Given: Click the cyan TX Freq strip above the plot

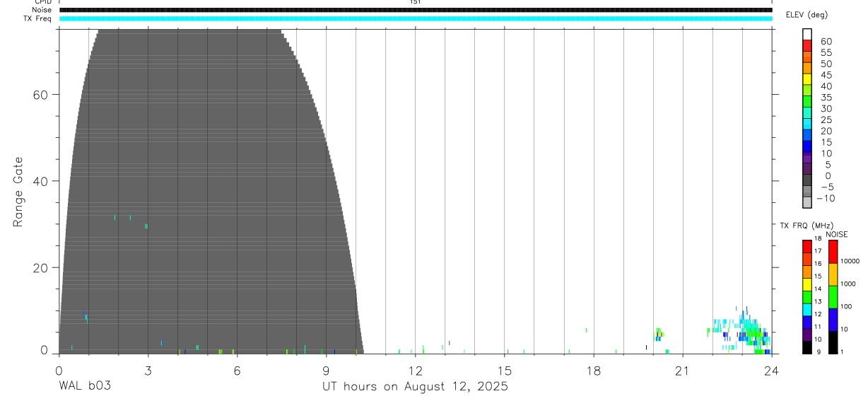Looking at the screenshot, I should [416, 18].
